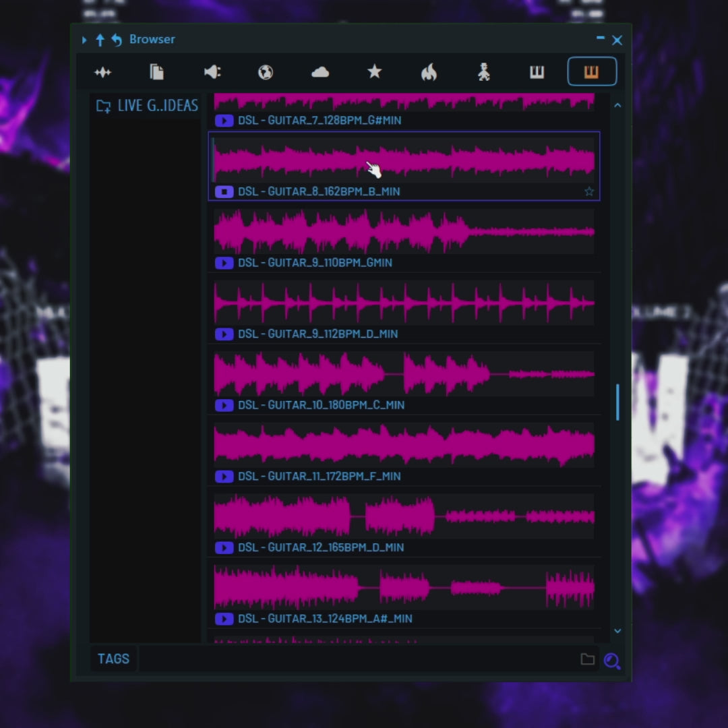Viewport: 728px width, 728px height.
Task: Show favorites with the star tab icon
Action: (375, 72)
